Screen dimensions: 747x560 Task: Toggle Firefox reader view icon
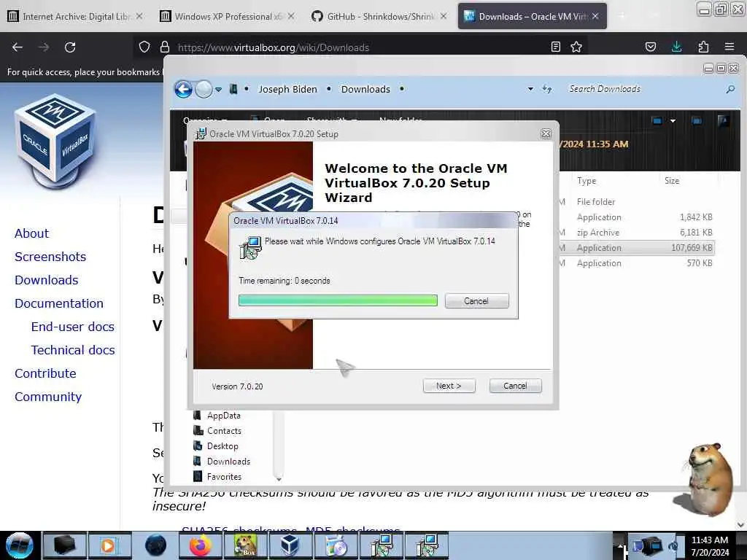click(x=555, y=47)
